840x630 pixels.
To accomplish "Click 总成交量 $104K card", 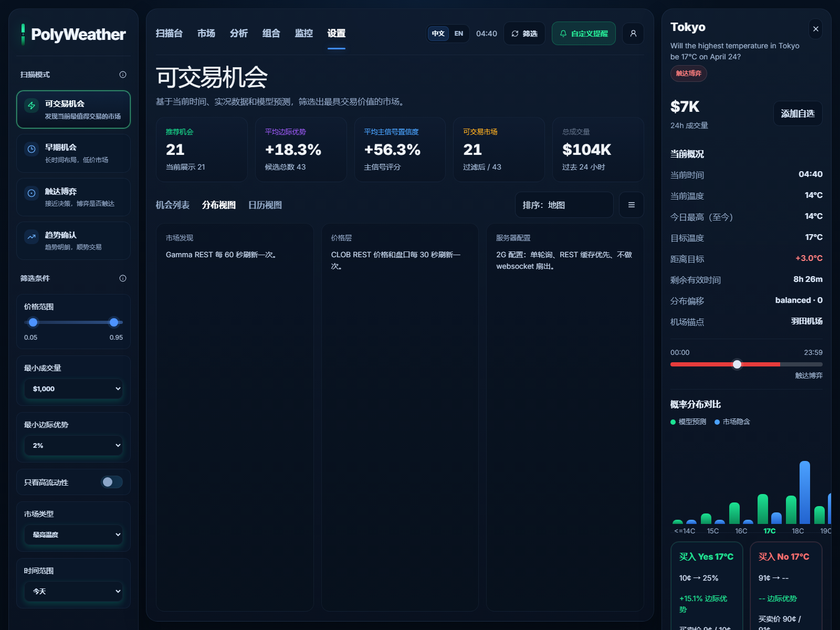I will [598, 150].
